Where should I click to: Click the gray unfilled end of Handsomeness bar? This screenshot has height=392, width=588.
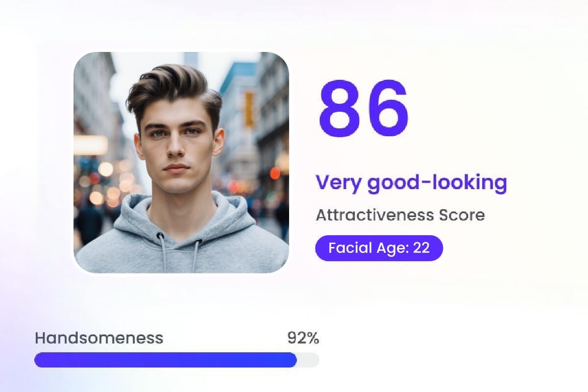click(309, 360)
